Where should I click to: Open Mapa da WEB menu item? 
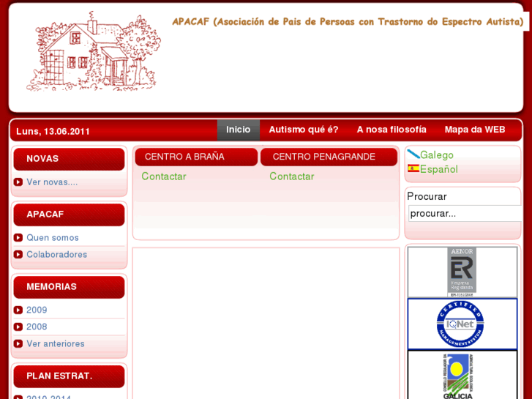click(x=475, y=130)
